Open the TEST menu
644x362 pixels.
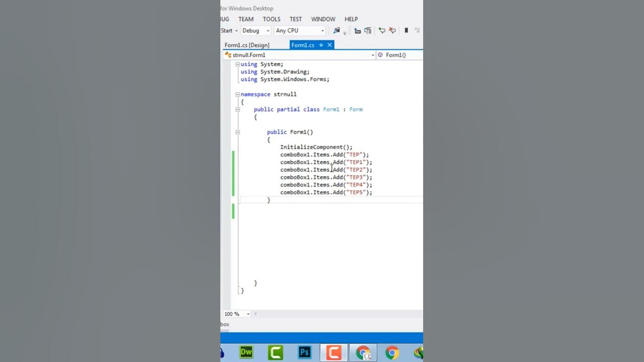tap(296, 19)
